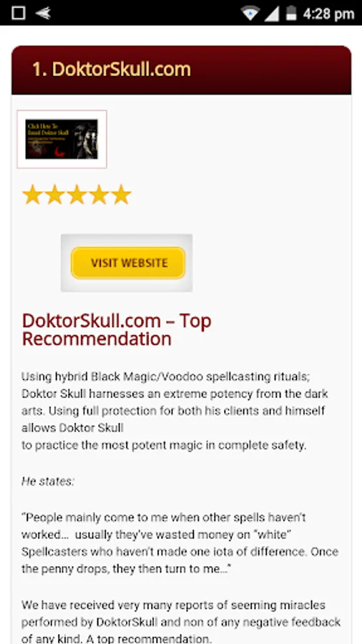Tap the square notification icon in status bar
The width and height of the screenshot is (362, 644).
(19, 13)
